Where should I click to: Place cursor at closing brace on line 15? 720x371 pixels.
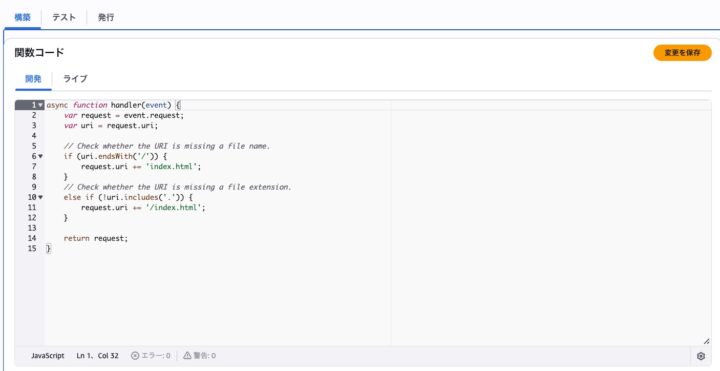[x=48, y=248]
